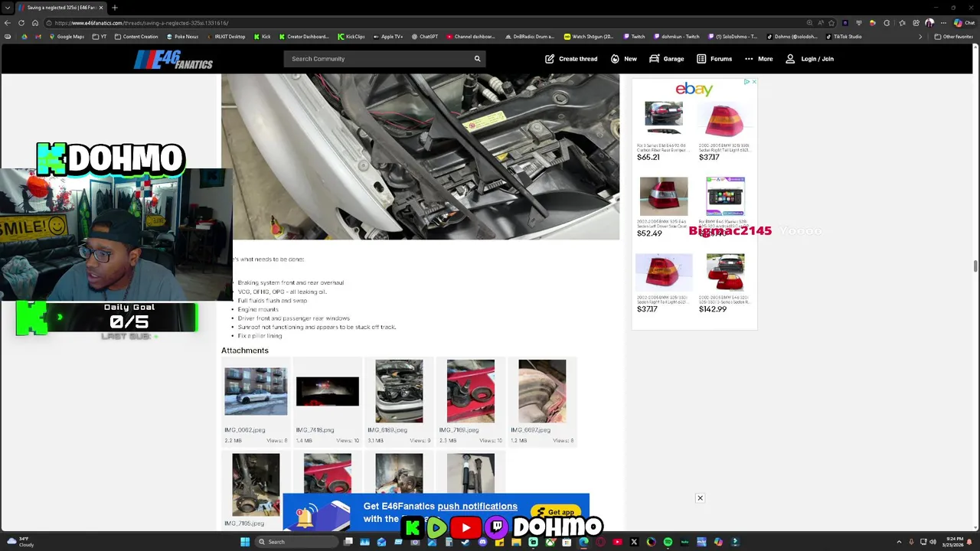Open a new browser tab with plus
980x551 pixels.
point(115,8)
